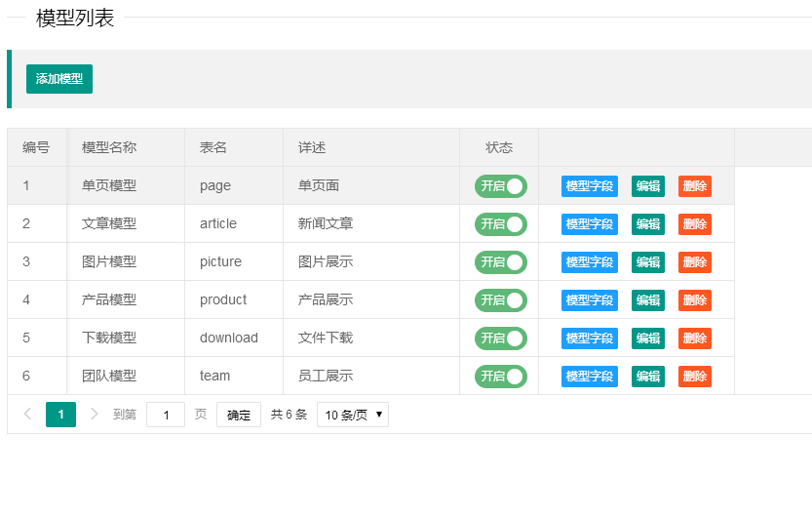Click the page number input field
The image size is (812, 517).
[166, 415]
